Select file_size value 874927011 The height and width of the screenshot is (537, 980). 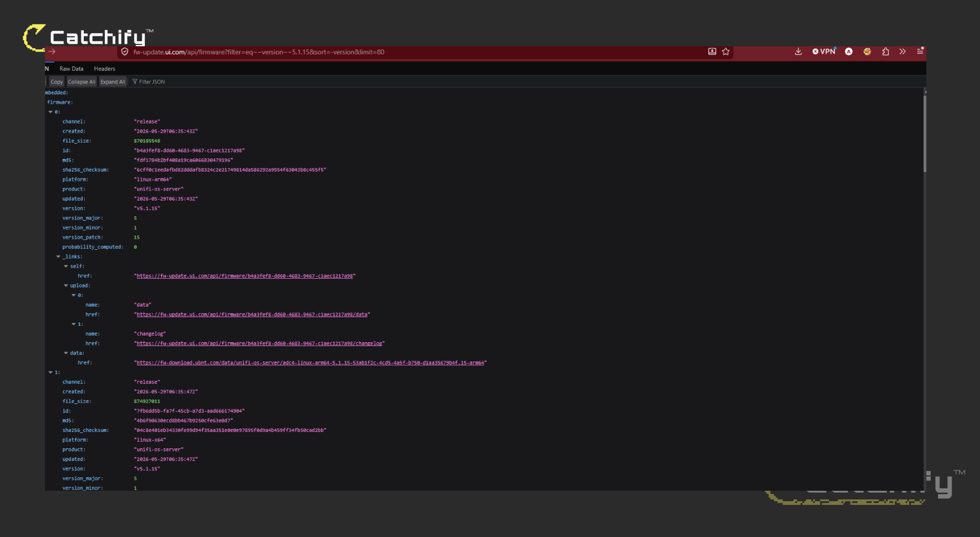[147, 401]
